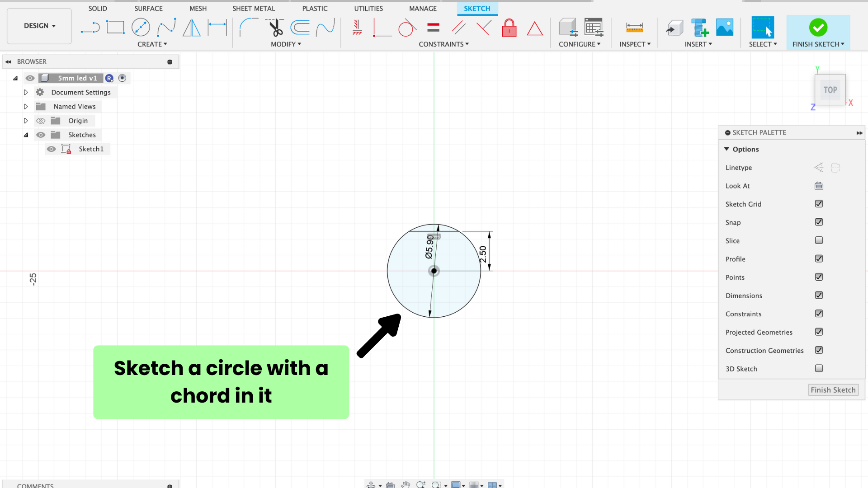This screenshot has width=868, height=488.
Task: Collapse the Sketch Palette with the double arrows
Action: pyautogui.click(x=859, y=133)
